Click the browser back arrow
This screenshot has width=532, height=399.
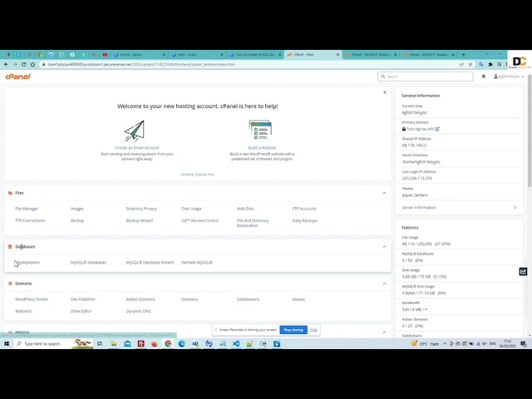pos(6,65)
